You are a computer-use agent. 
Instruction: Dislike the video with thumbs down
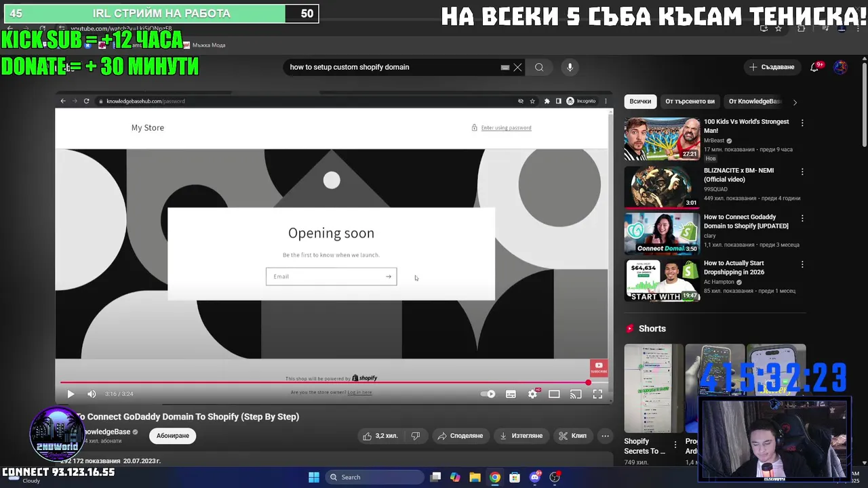tap(416, 436)
